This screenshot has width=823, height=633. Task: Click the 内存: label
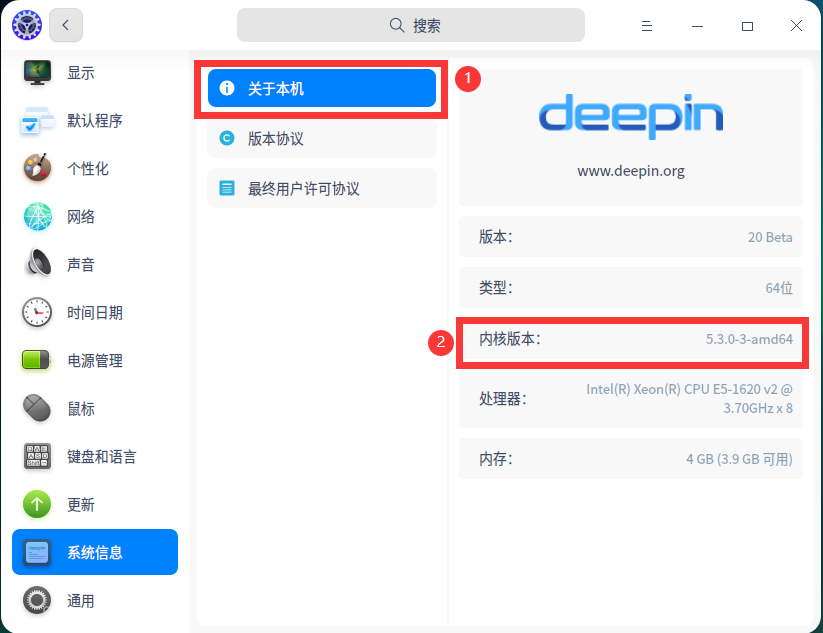coord(495,459)
